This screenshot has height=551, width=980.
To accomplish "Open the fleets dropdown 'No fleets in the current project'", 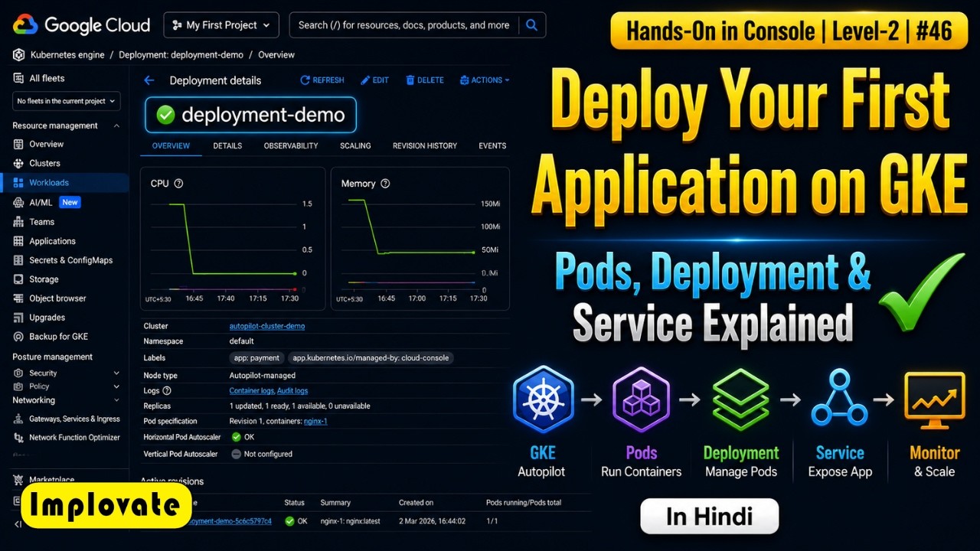I will (67, 101).
